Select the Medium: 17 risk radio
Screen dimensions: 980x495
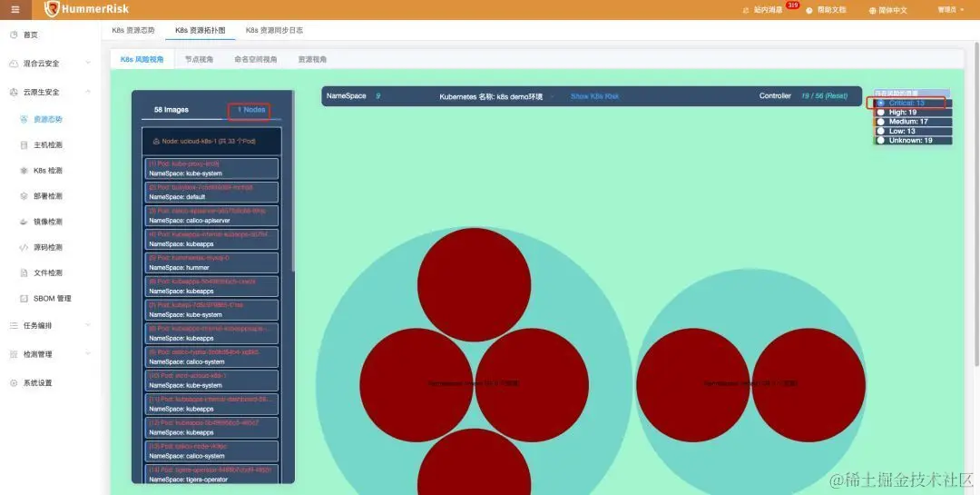(880, 122)
